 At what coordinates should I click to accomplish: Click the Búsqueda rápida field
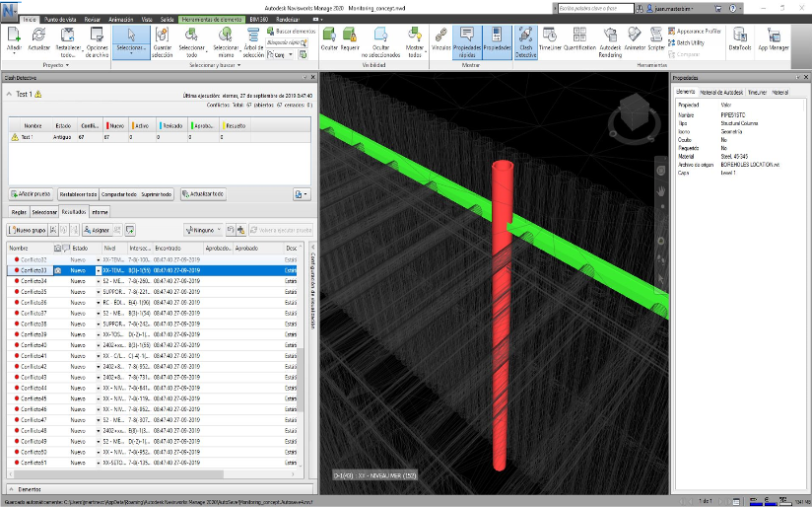[287, 42]
